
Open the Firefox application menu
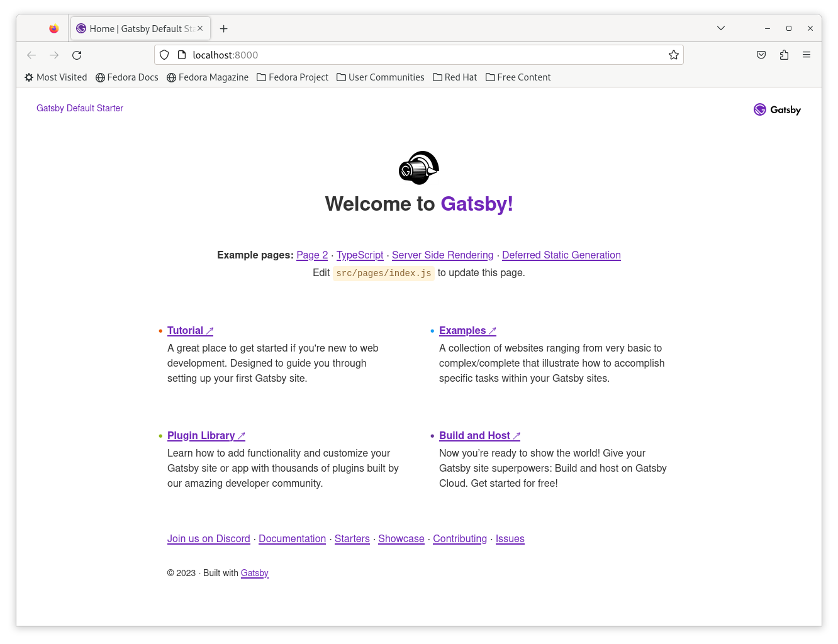click(x=806, y=55)
